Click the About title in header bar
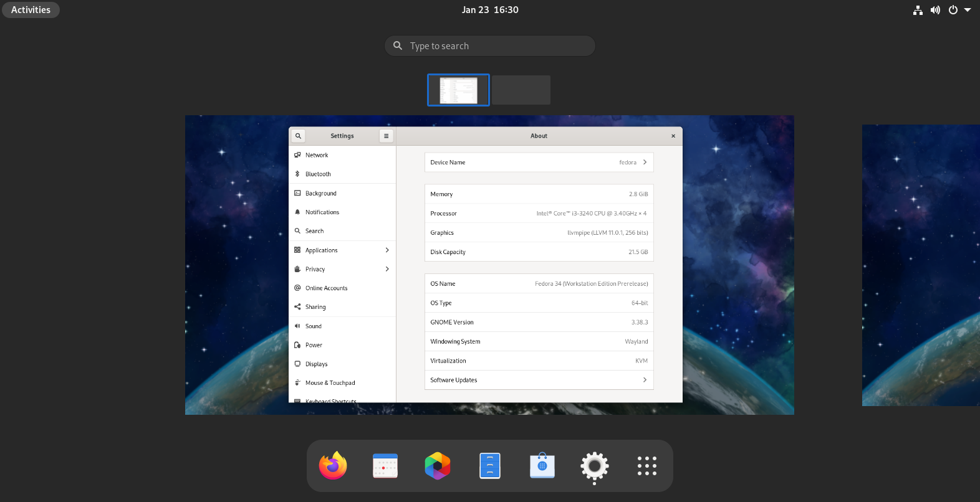 (539, 136)
